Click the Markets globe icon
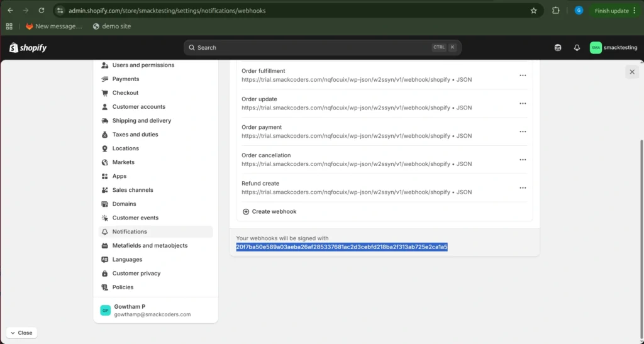 [x=105, y=162]
